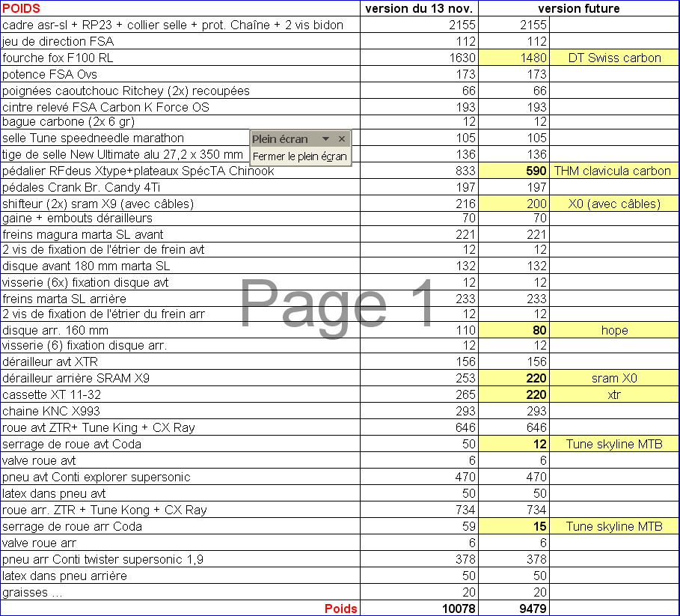Select the 'chaine KNC X993' cell

[180, 411]
